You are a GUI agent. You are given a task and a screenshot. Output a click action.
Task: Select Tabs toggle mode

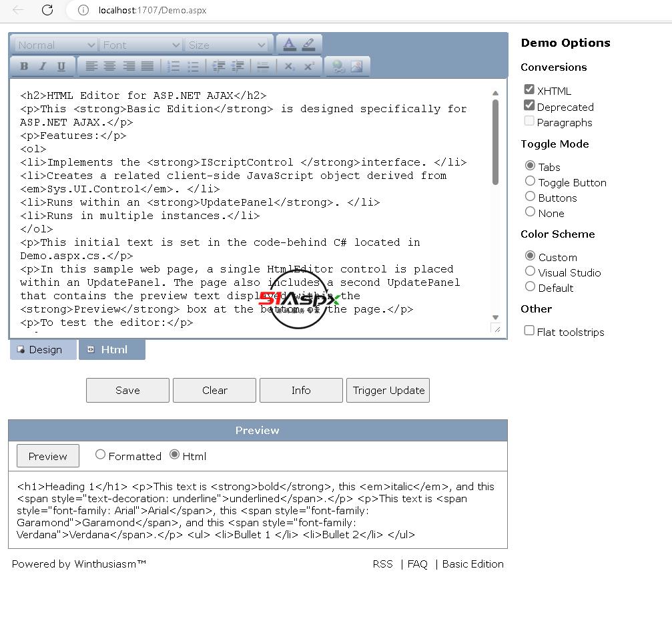(530, 166)
